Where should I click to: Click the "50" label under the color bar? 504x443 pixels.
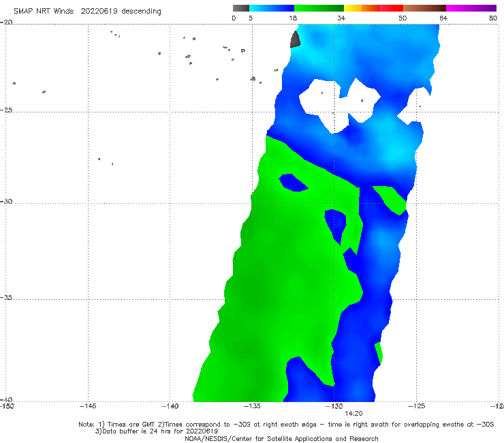403,18
